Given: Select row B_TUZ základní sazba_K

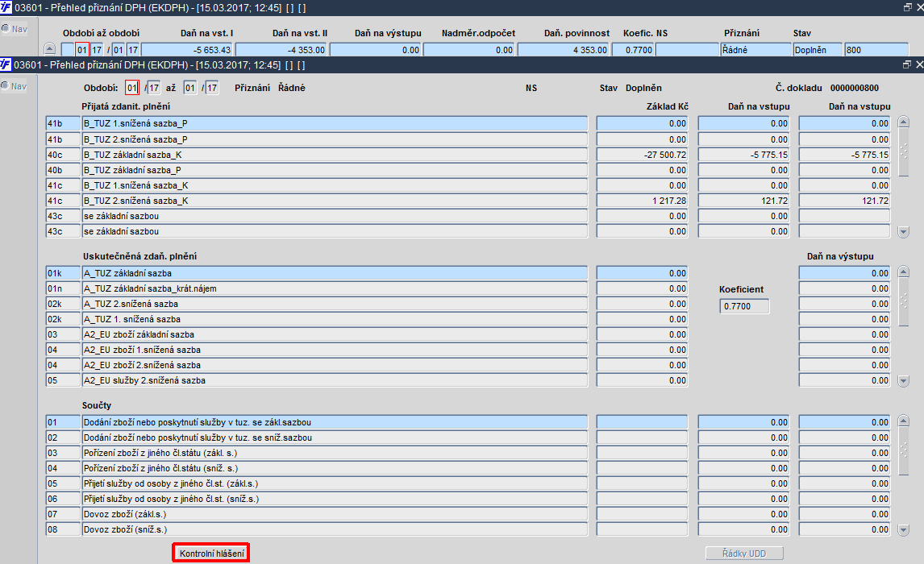Looking at the screenshot, I should pos(335,155).
